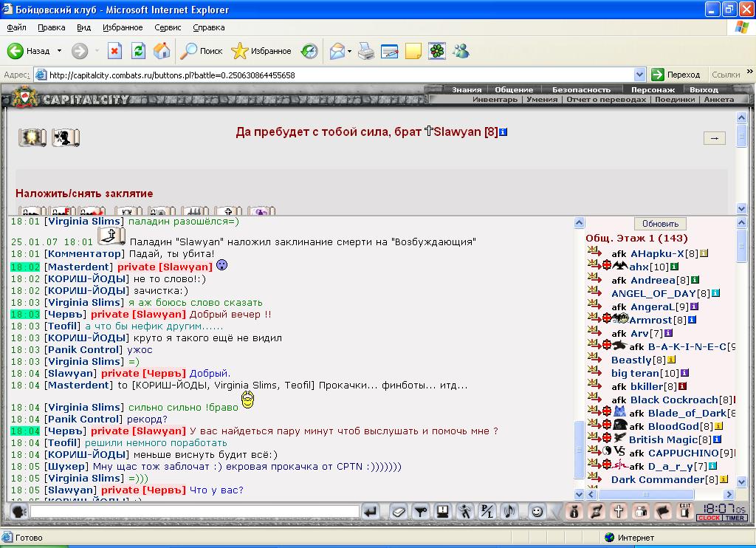Open the IE History toolbar icon
The width and height of the screenshot is (756, 548).
pyautogui.click(x=309, y=51)
